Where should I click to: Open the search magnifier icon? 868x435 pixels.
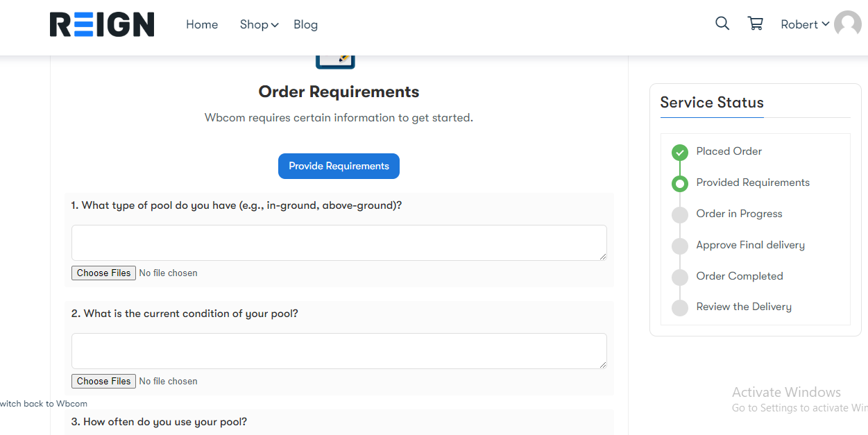click(722, 24)
